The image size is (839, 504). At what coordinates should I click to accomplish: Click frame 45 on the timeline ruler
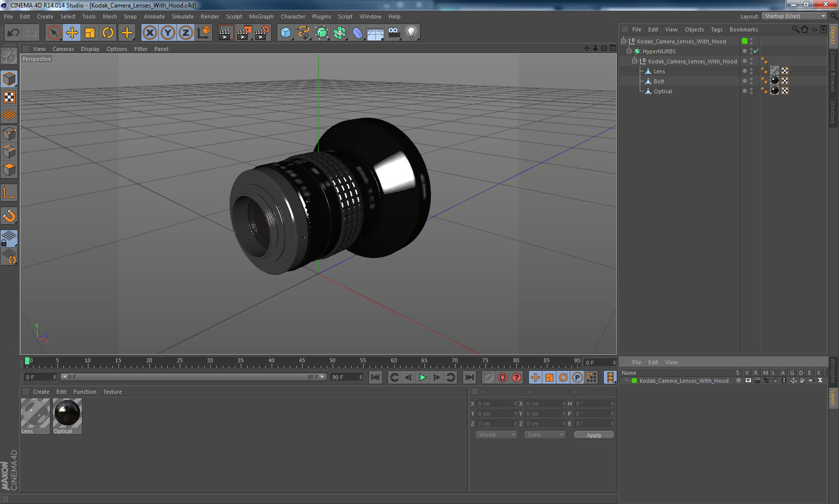click(x=302, y=362)
